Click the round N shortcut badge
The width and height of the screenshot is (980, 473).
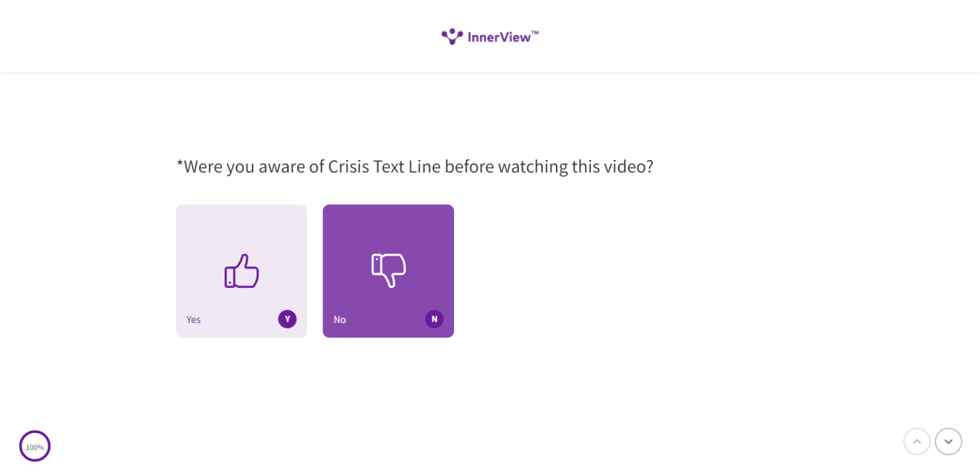[434, 319]
